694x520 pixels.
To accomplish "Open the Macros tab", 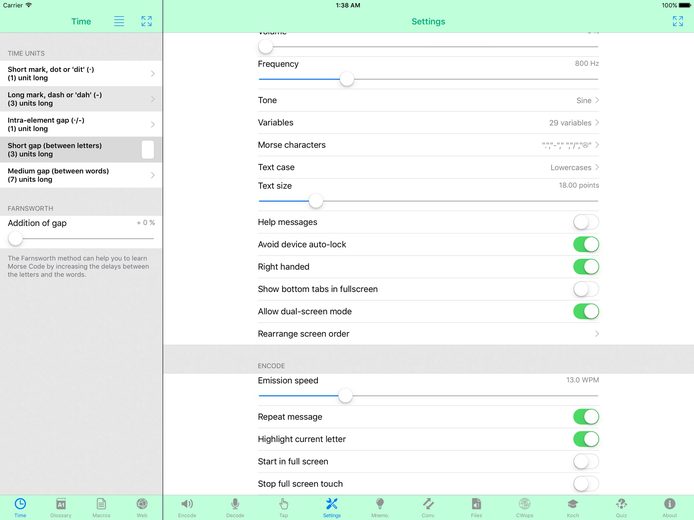I will coord(101,507).
